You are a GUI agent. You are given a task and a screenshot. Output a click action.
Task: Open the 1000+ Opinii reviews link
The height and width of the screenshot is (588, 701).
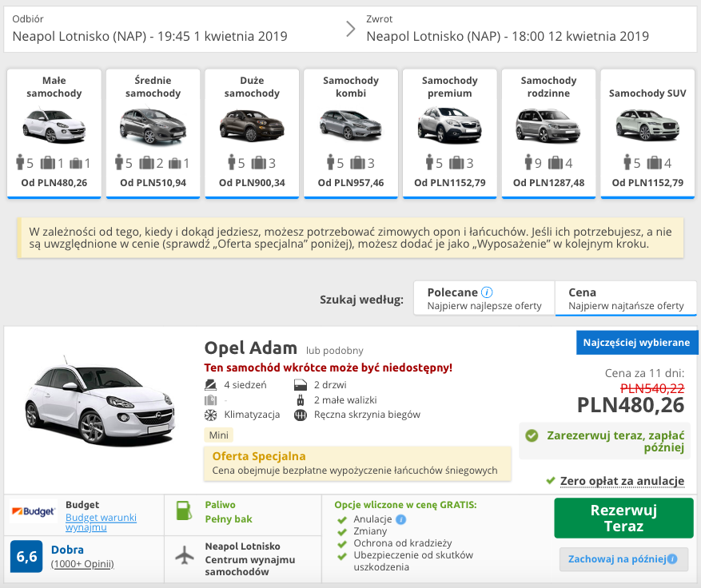pos(82,562)
